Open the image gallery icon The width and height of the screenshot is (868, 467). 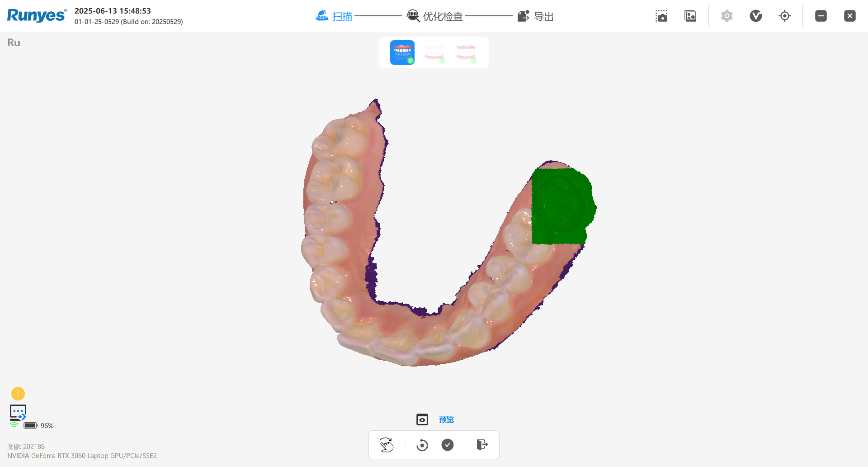click(690, 16)
